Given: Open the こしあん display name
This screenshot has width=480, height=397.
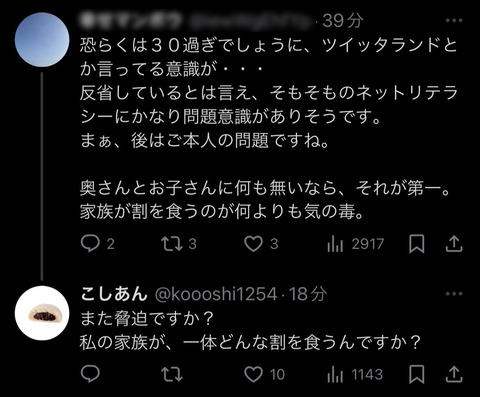Looking at the screenshot, I should (x=114, y=294).
